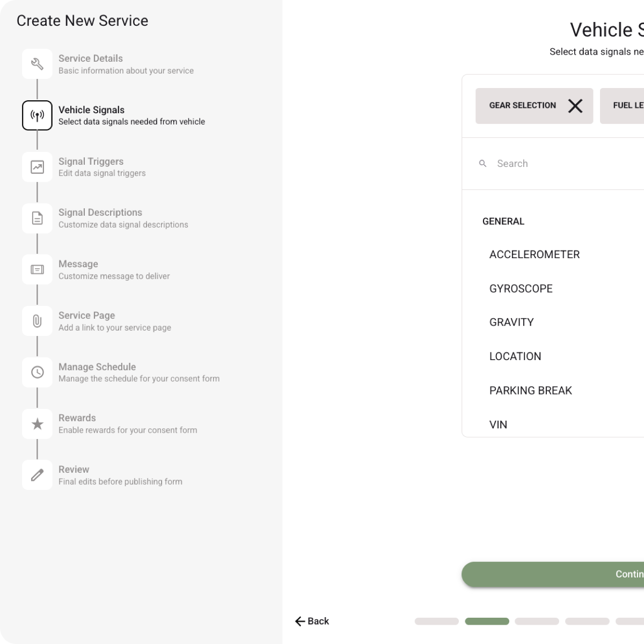Open Manage Schedule via the clock icon

[x=36, y=372]
